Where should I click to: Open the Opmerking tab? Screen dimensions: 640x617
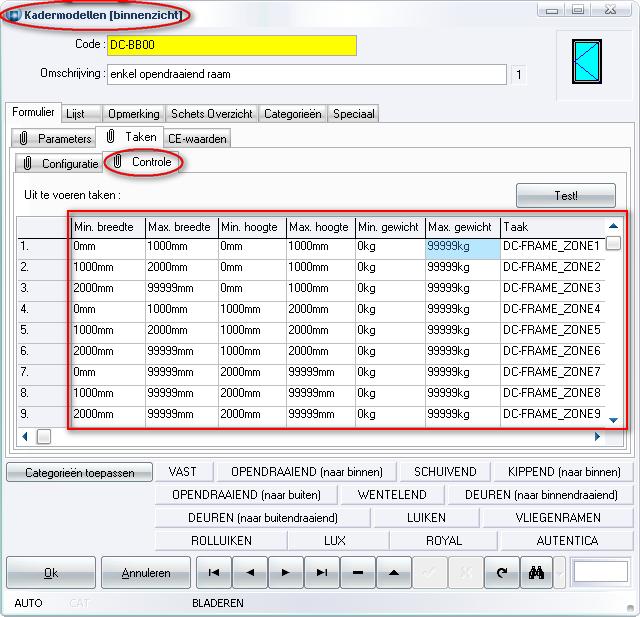coord(134,114)
